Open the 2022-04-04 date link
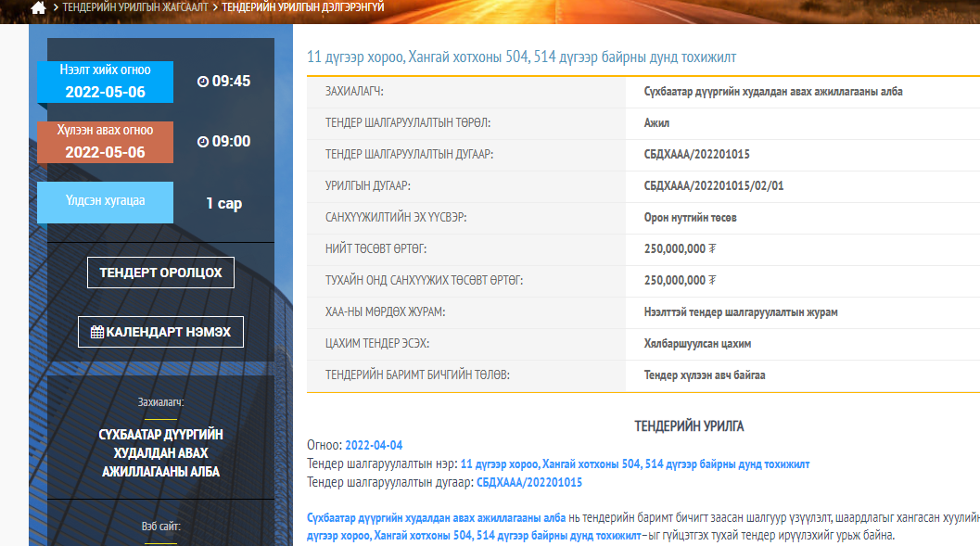The width and height of the screenshot is (980, 546). click(x=374, y=446)
